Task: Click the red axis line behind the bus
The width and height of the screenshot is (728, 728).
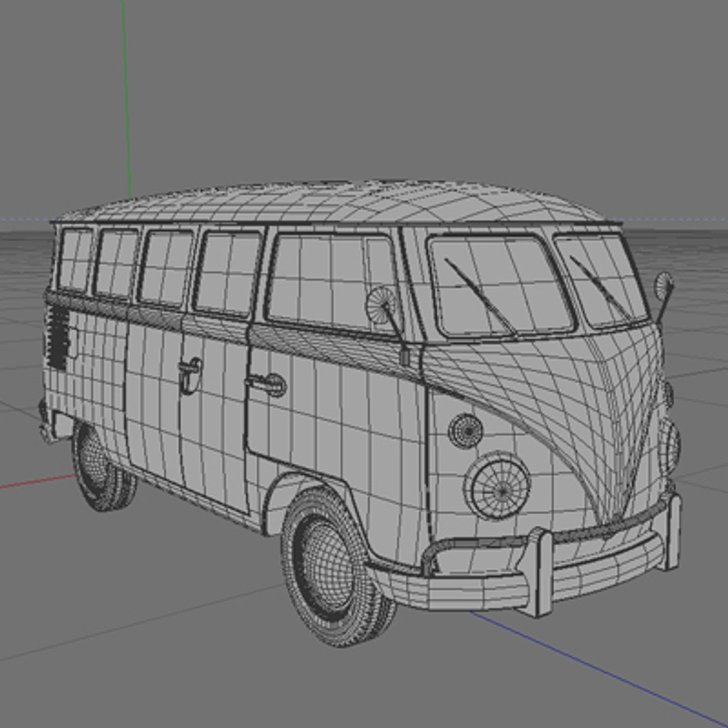Action: (37, 481)
